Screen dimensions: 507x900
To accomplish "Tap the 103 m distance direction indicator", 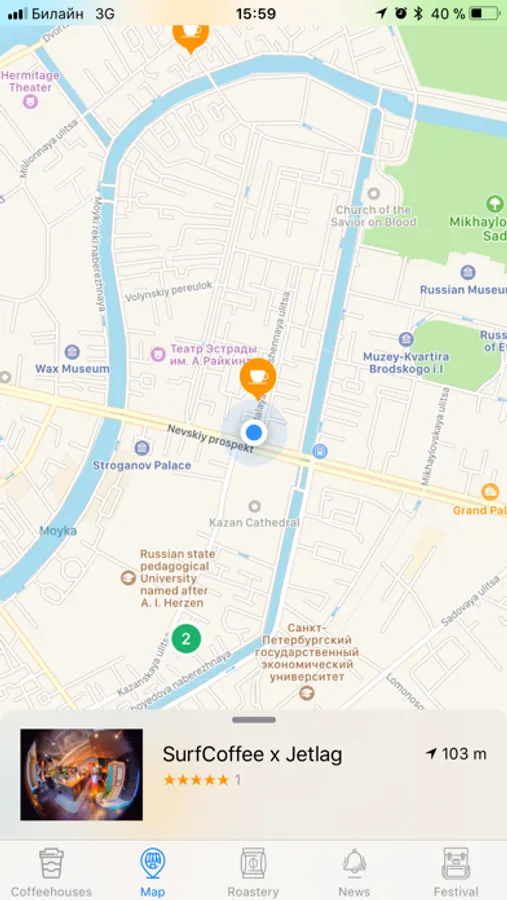I will [456, 754].
